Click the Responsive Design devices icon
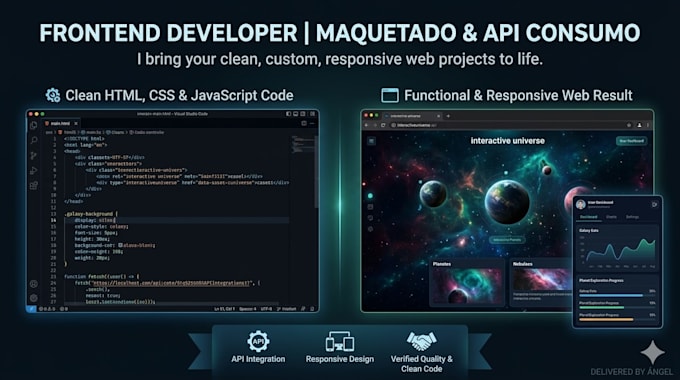Screen dimensions: 680x380 tap(340, 341)
